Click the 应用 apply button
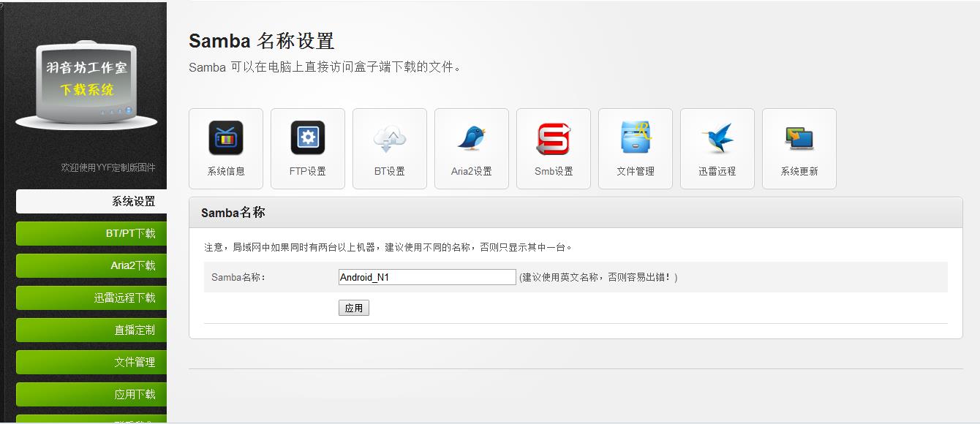Viewport: 980px width, 424px height. pyautogui.click(x=354, y=308)
